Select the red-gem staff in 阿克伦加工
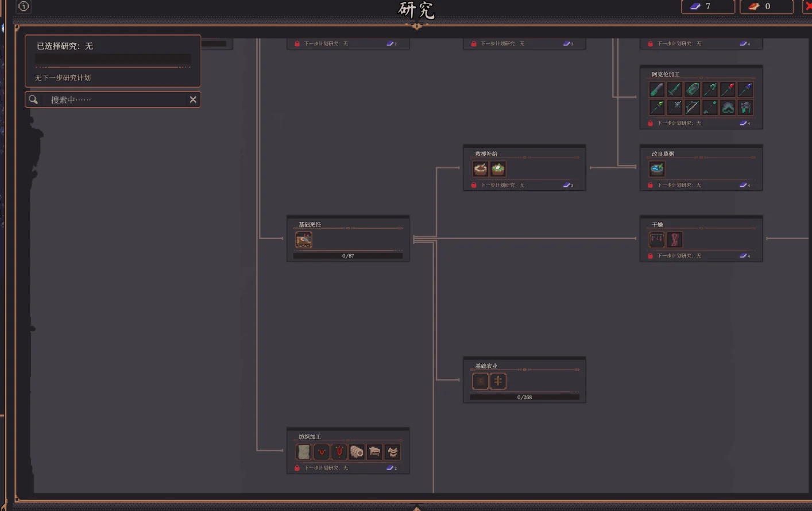812x511 pixels. click(728, 89)
